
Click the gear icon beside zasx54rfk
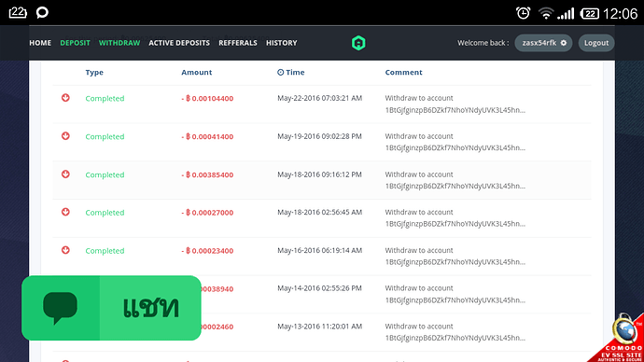564,43
